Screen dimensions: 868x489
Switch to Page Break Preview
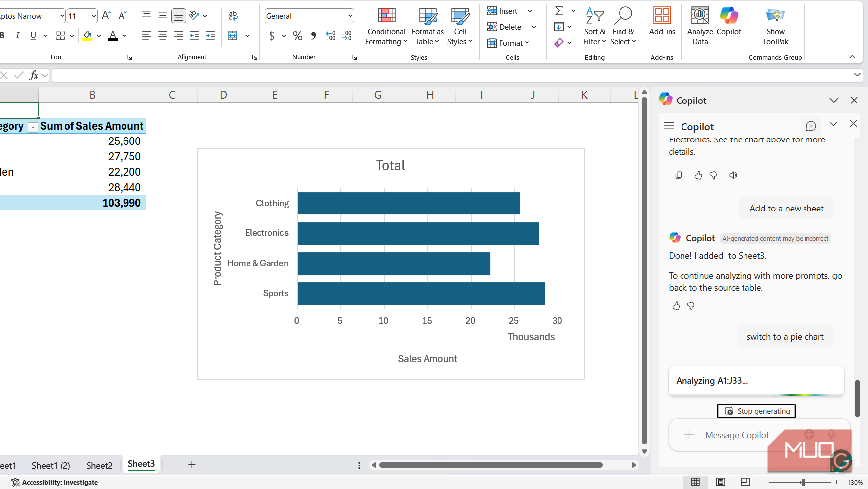point(745,482)
